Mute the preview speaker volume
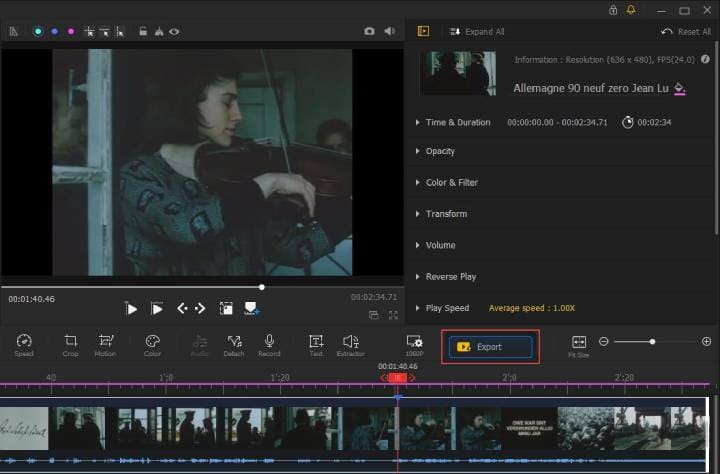The width and height of the screenshot is (720, 474). pos(390,31)
